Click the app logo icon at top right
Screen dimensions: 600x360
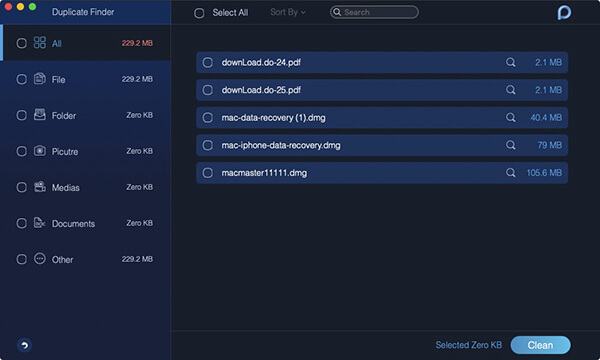pos(564,12)
